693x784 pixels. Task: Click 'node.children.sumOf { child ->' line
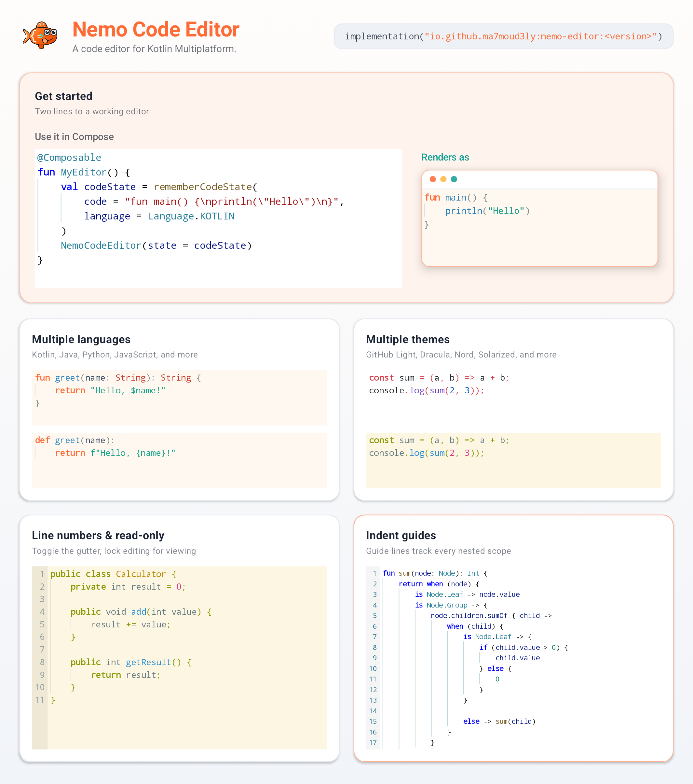pyautogui.click(x=491, y=616)
